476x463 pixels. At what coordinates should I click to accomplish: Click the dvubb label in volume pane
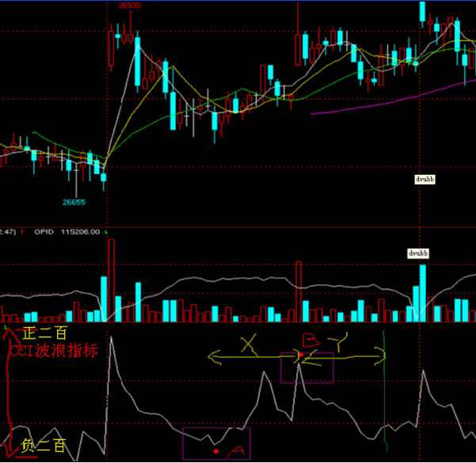[x=417, y=253]
